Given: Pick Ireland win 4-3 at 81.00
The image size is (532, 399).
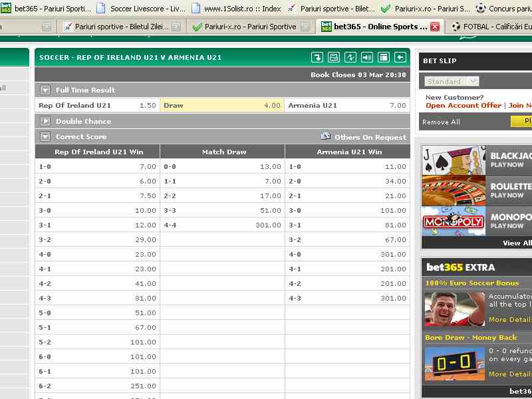Looking at the screenshot, I should tap(97, 298).
